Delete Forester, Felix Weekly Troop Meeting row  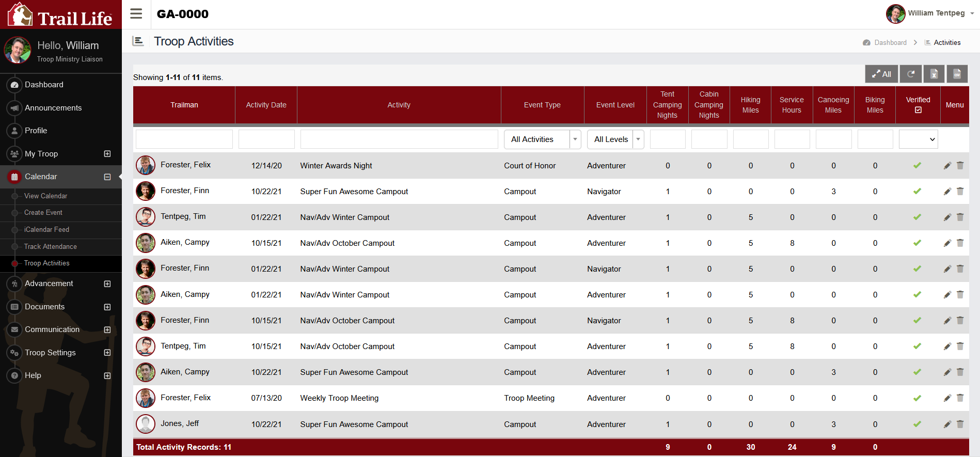pos(960,398)
